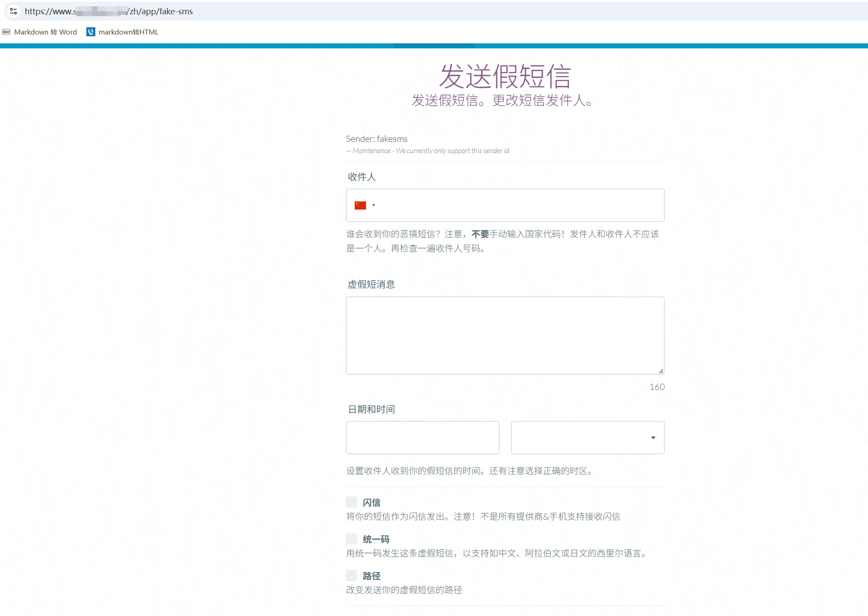Click the textarea resize handle
Viewport: 868px width, 616px height.
pos(660,370)
